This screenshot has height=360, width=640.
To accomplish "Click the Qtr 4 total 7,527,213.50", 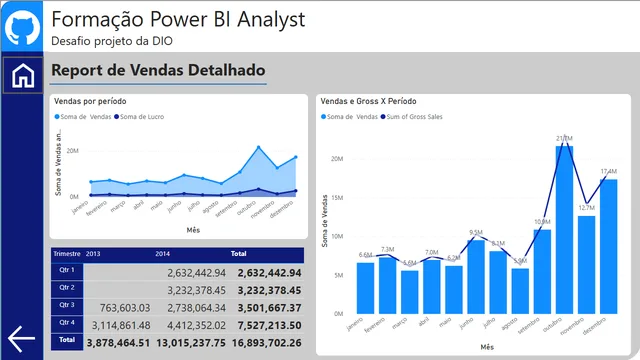I will (269, 325).
